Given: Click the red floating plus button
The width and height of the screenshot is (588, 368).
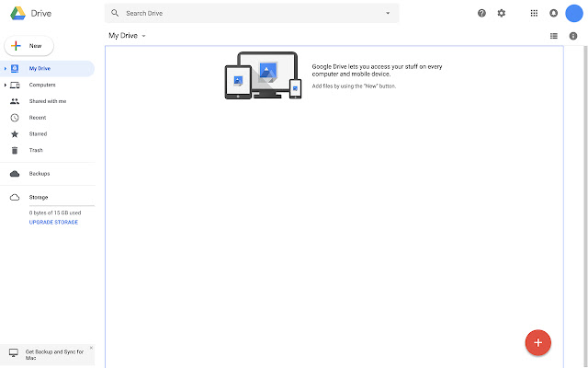Looking at the screenshot, I should pos(538,342).
